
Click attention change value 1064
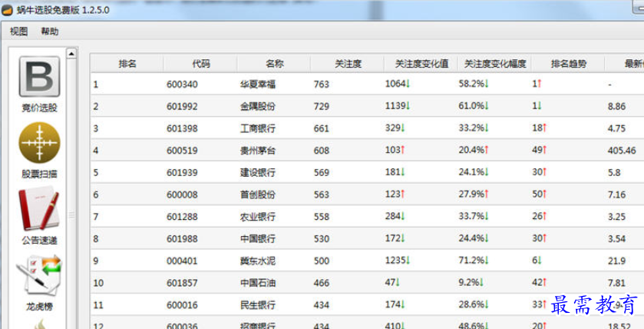click(x=398, y=84)
